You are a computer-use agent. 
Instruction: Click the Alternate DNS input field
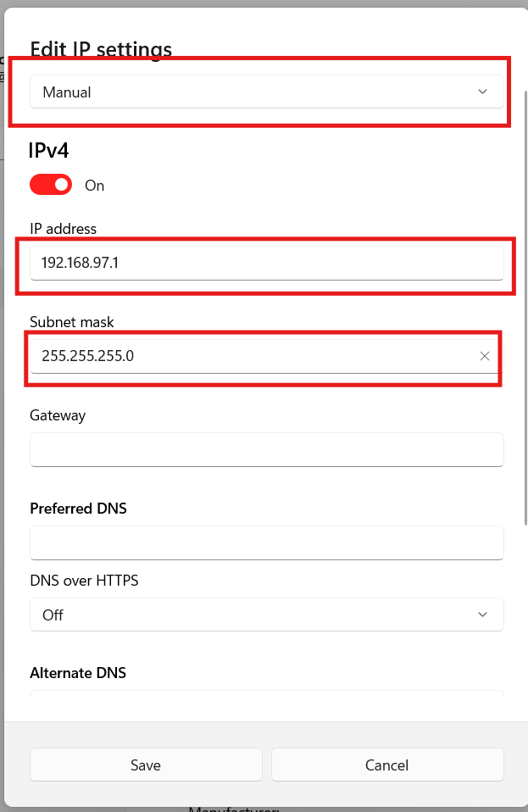(x=267, y=695)
